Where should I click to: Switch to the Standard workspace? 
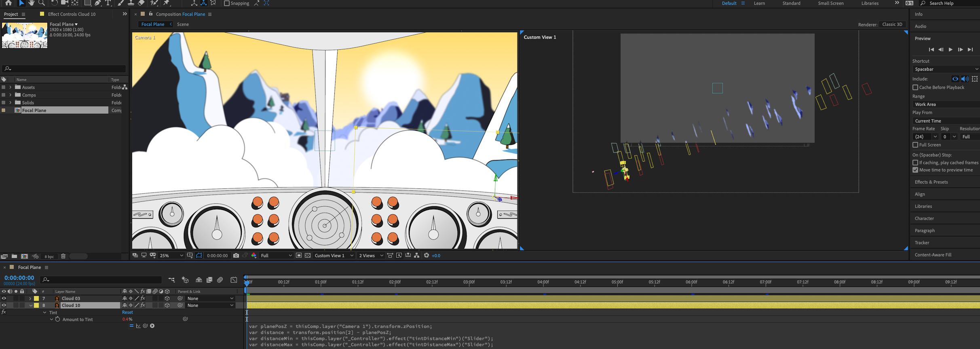click(791, 3)
